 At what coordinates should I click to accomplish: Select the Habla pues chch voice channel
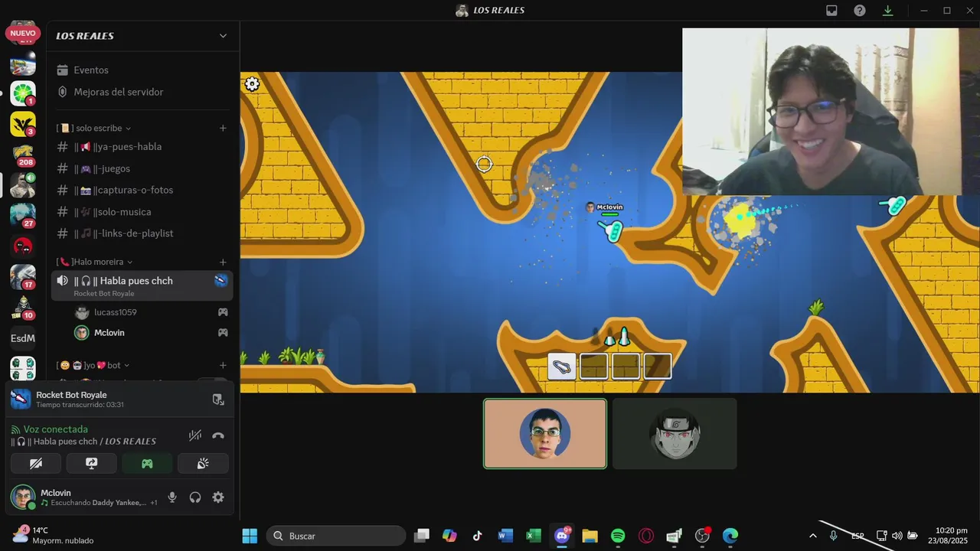point(142,285)
